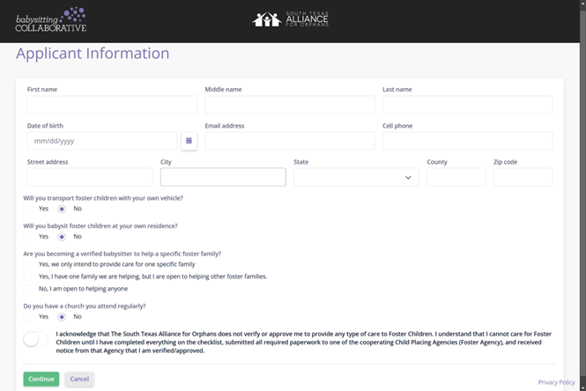
Task: Click into the Email address field
Action: (x=290, y=141)
